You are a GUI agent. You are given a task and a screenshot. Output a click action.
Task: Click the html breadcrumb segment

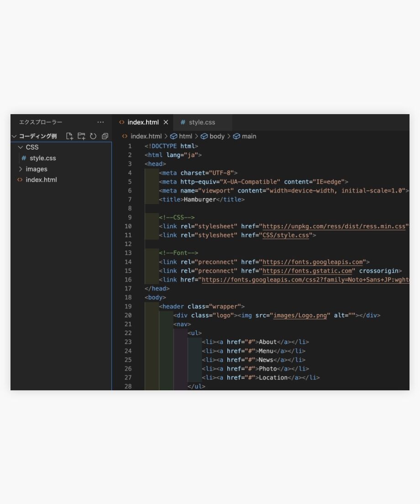point(185,136)
